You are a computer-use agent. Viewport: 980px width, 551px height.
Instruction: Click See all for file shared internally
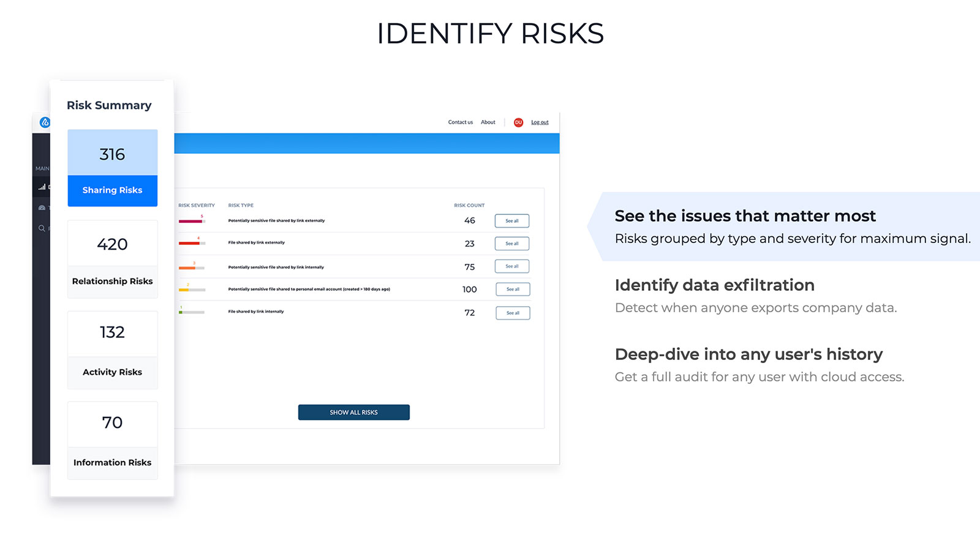[x=513, y=313]
